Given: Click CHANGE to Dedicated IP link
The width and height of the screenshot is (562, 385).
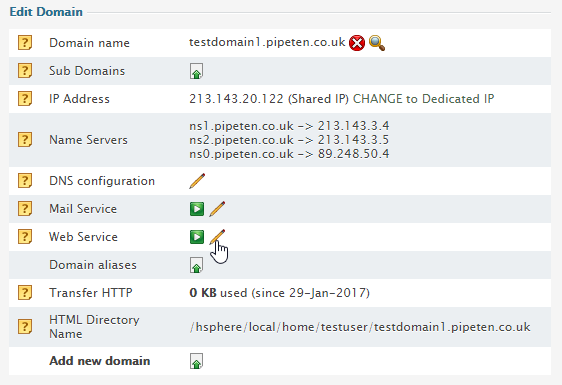Looking at the screenshot, I should [x=424, y=99].
